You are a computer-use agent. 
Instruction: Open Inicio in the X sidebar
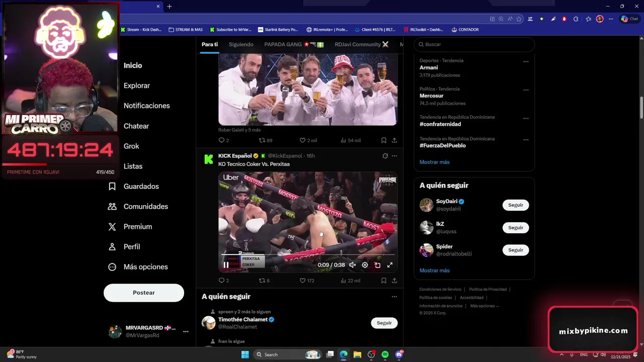click(x=133, y=65)
